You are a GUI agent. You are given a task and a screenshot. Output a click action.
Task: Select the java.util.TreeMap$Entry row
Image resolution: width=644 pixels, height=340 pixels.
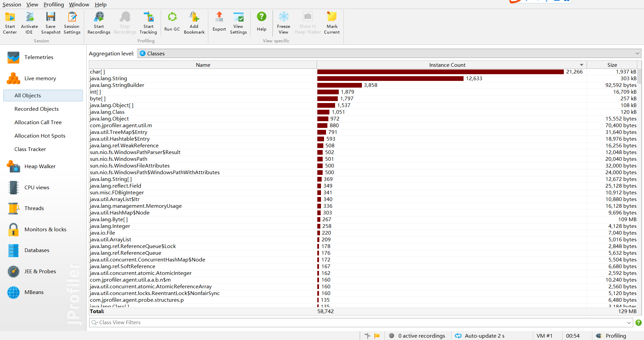tap(363, 132)
